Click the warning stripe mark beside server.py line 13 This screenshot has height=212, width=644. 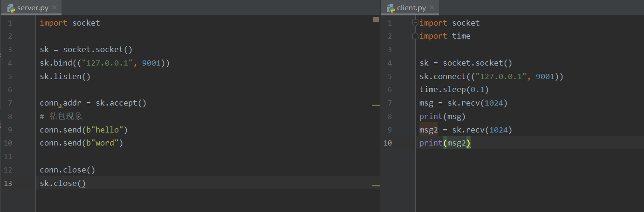tap(376, 185)
